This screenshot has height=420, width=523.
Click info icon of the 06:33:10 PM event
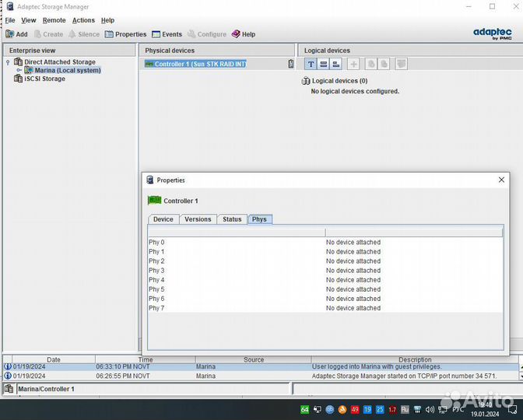point(8,366)
